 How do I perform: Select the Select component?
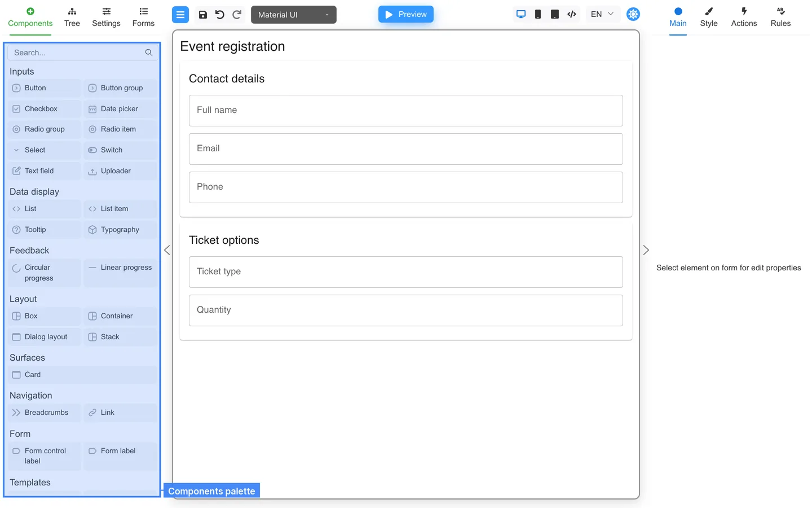(x=44, y=150)
